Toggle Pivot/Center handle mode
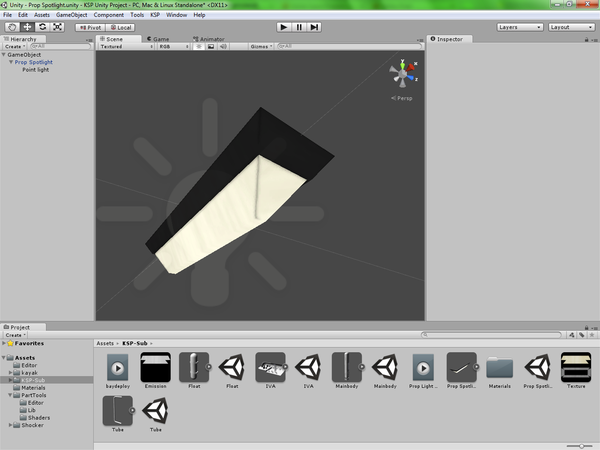Image resolution: width=600 pixels, height=450 pixels. pyautogui.click(x=90, y=27)
